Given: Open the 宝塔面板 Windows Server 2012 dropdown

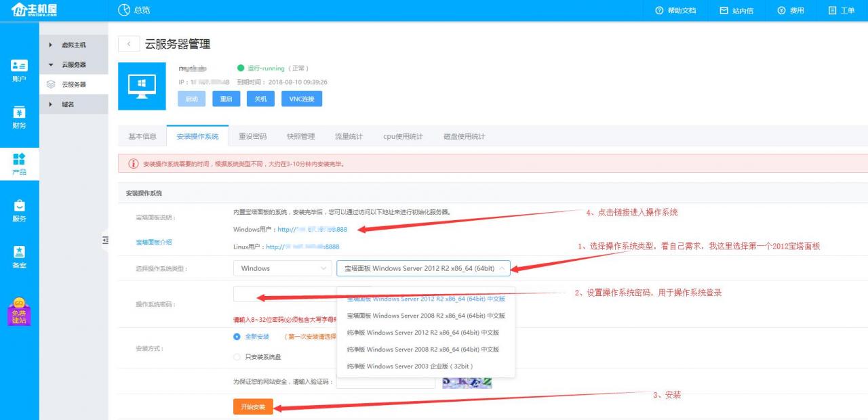Looking at the screenshot, I should tap(423, 268).
